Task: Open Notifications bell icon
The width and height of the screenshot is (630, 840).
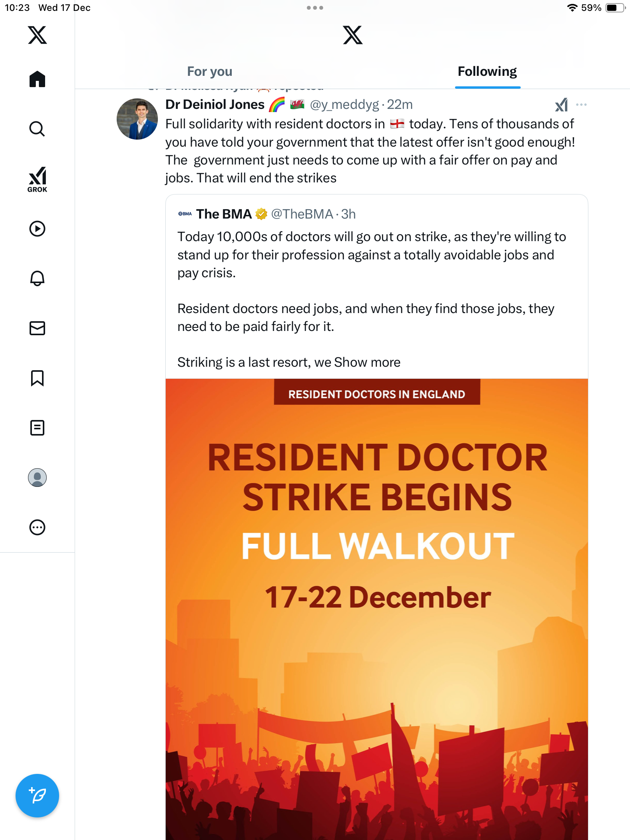Action: 37,278
